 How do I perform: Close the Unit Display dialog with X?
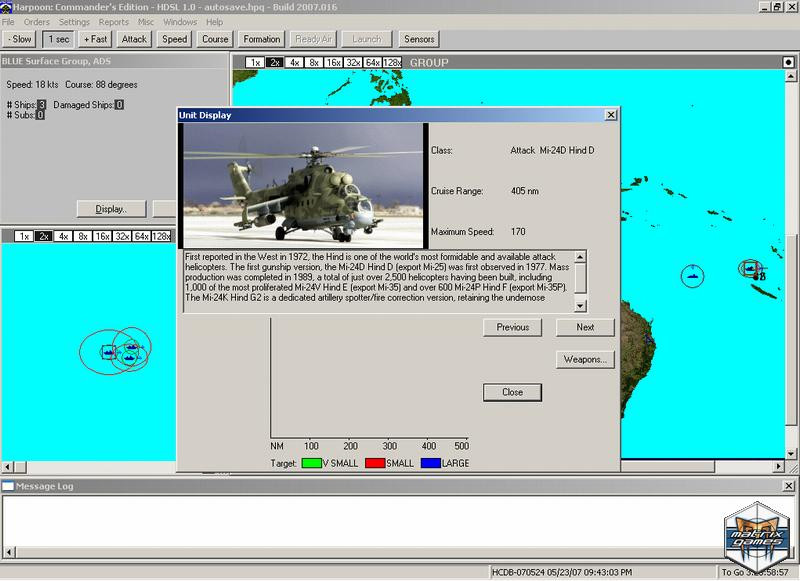611,115
